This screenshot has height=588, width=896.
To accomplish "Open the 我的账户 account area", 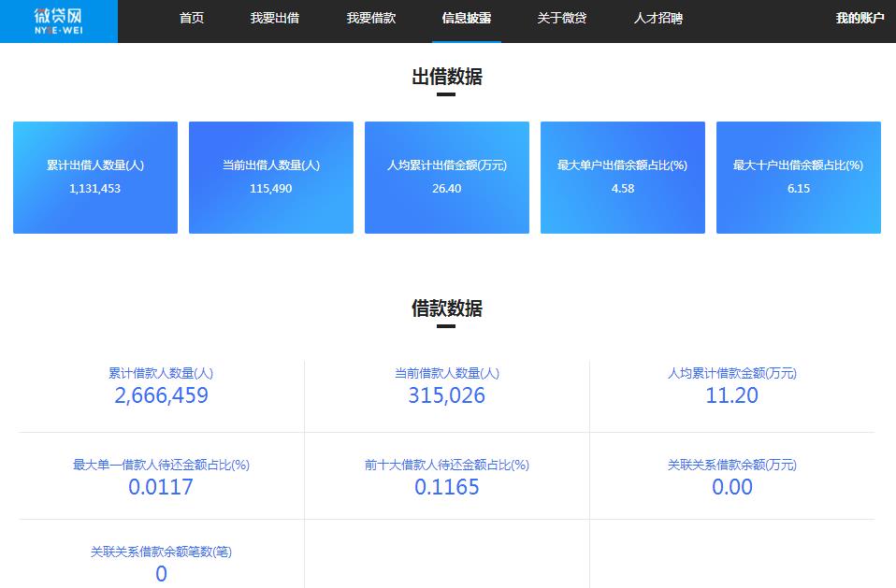I will [x=860, y=17].
